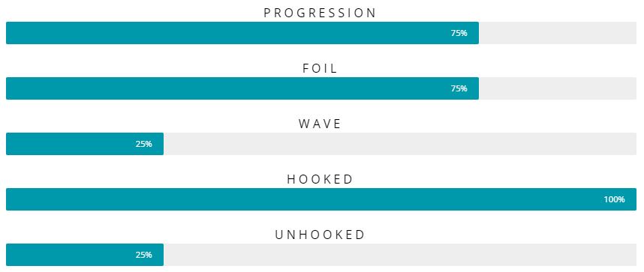Click the 25% label on Wave bar
Viewport: 644px width, 272px height.
pyautogui.click(x=144, y=144)
